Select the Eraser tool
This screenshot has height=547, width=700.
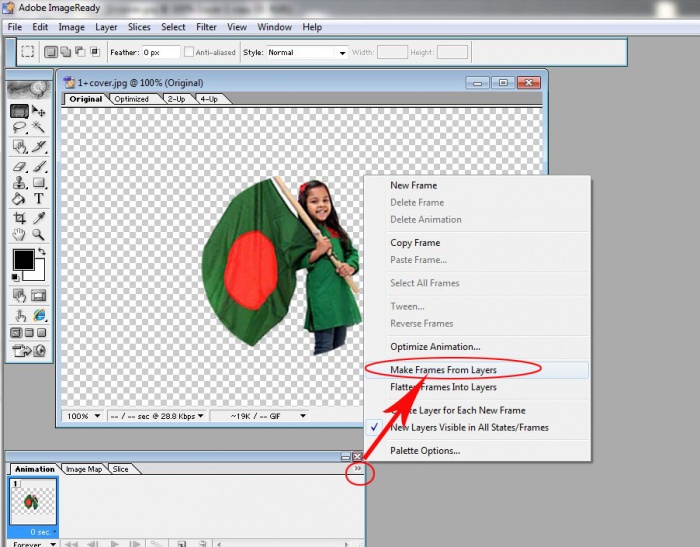click(18, 165)
